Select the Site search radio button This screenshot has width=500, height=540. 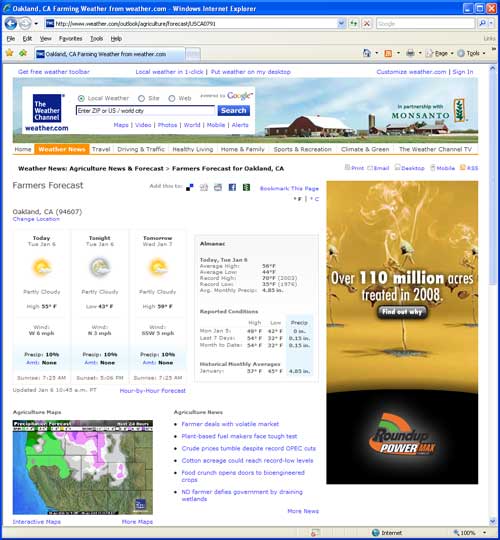(x=141, y=98)
